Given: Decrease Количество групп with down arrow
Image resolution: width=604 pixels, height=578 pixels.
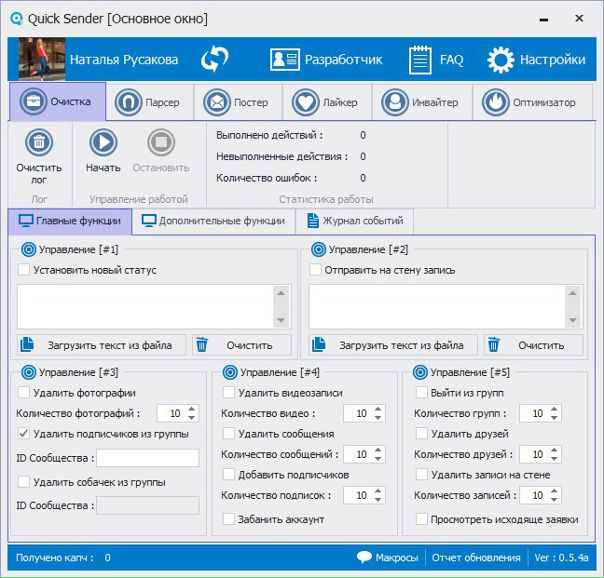Looking at the screenshot, I should tap(552, 418).
